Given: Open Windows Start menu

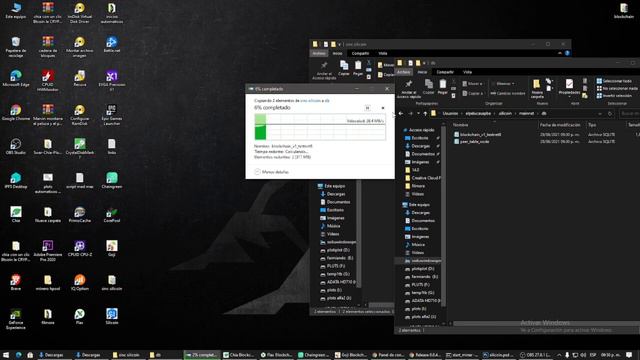Looking at the screenshot, I should tap(6, 355).
